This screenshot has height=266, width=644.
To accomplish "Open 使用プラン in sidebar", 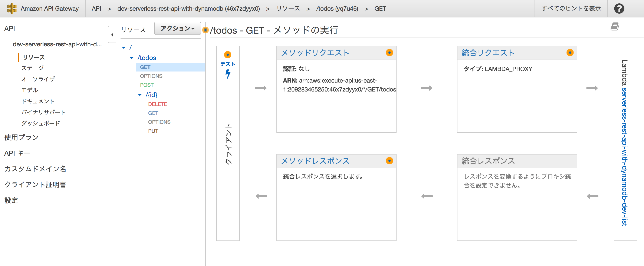I will point(22,137).
